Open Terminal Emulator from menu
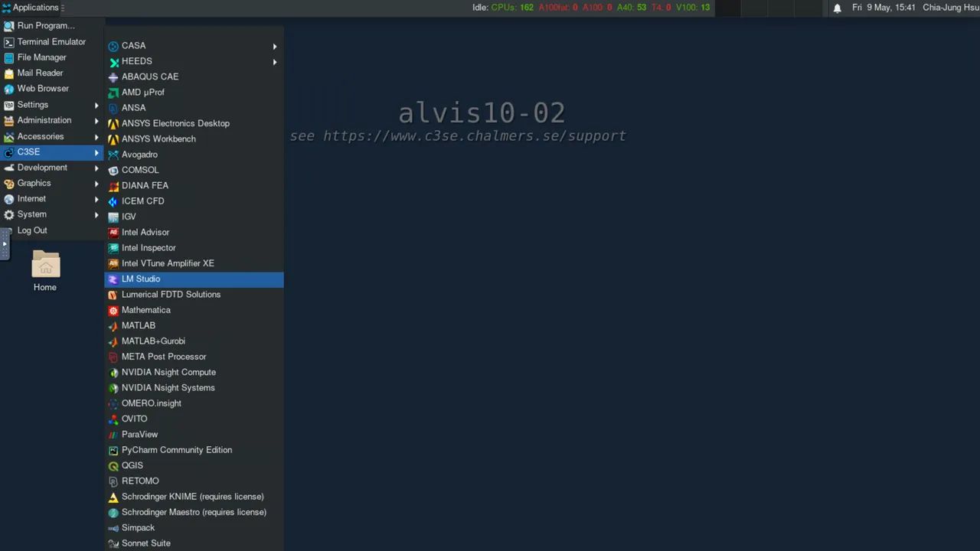The width and height of the screenshot is (980, 551). click(52, 42)
